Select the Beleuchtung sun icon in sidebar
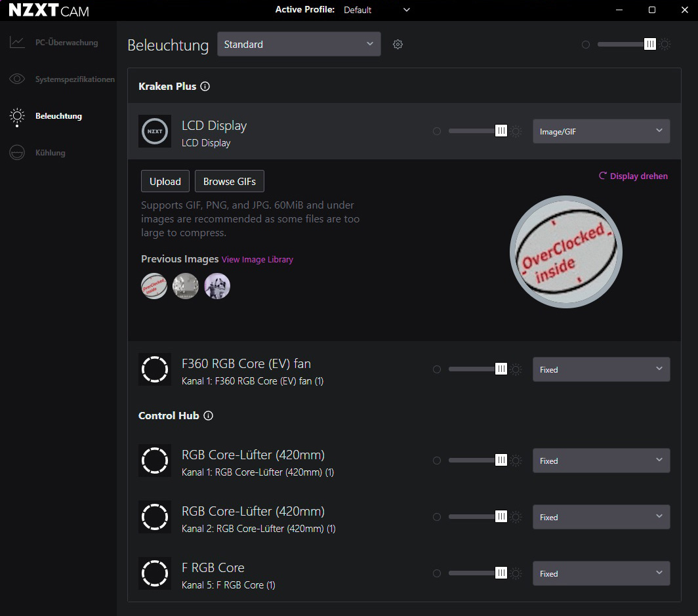This screenshot has height=616, width=698. click(x=17, y=116)
